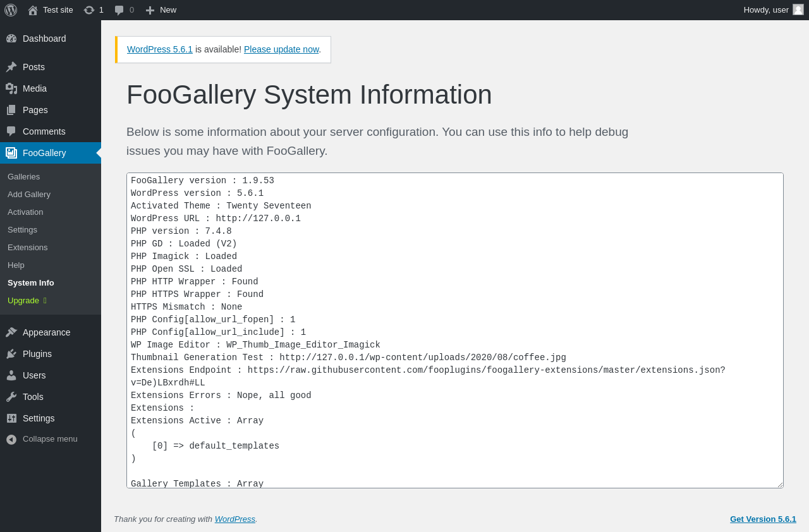809x532 pixels.
Task: Open the updates refresh icon
Action: tap(89, 10)
